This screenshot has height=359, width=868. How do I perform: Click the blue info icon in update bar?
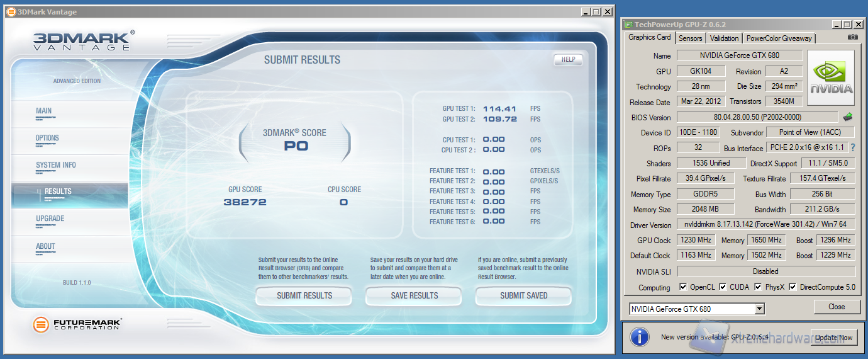[x=639, y=337]
